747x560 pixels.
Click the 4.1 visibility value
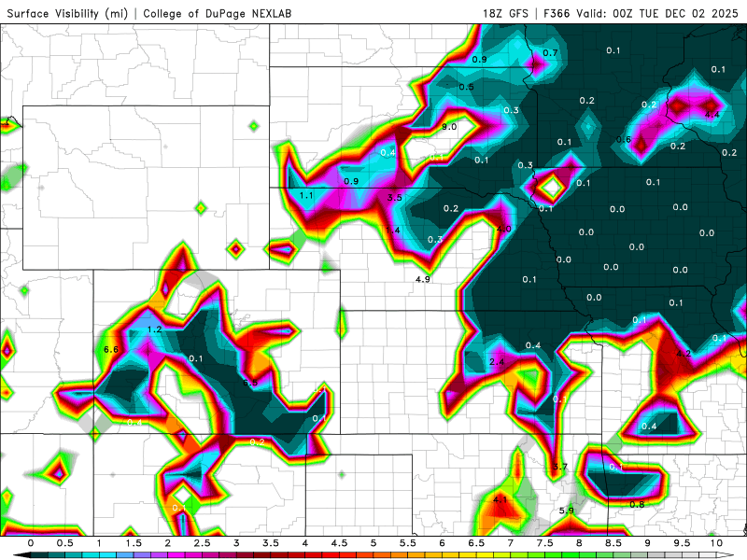point(500,499)
